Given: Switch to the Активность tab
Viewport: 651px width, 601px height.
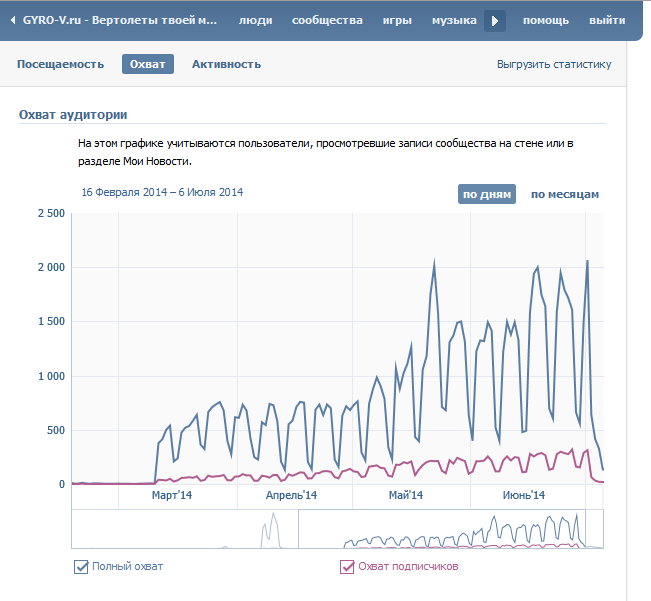Looking at the screenshot, I should pyautogui.click(x=226, y=64).
